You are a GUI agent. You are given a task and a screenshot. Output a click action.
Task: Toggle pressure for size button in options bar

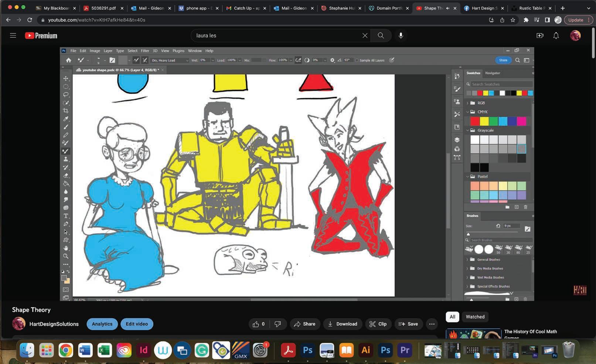[x=392, y=60]
